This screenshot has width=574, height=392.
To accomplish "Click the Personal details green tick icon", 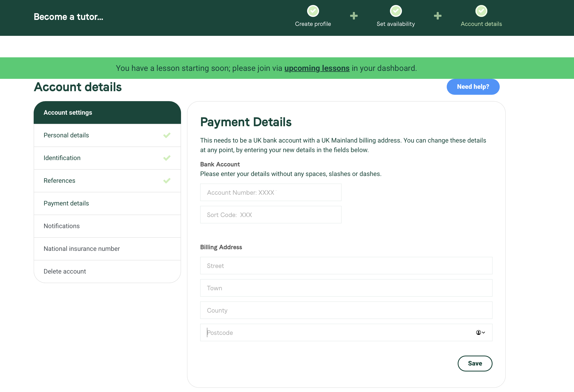I will [167, 135].
